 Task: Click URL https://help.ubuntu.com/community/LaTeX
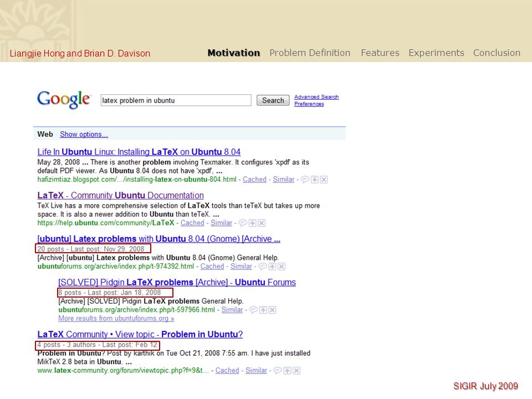tap(105, 223)
